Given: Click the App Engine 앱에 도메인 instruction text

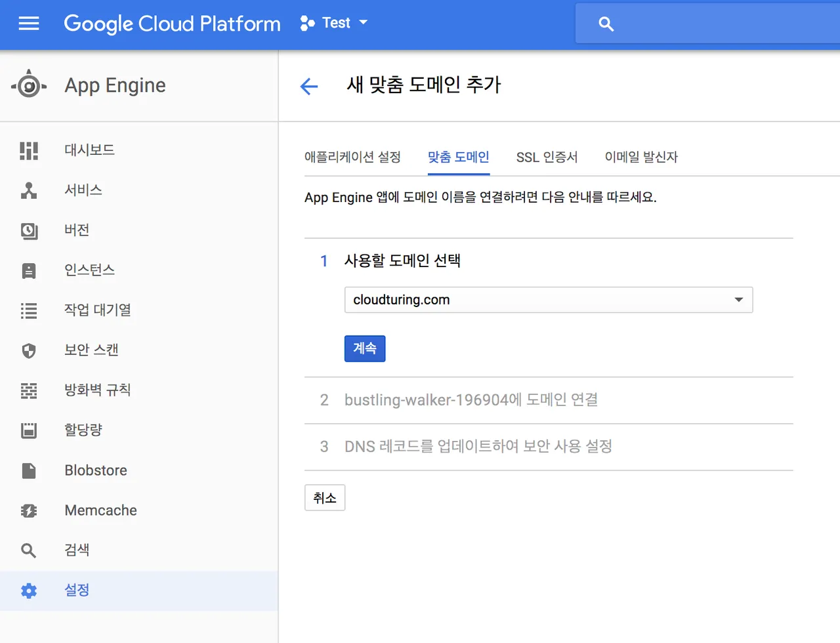Looking at the screenshot, I should 480,197.
